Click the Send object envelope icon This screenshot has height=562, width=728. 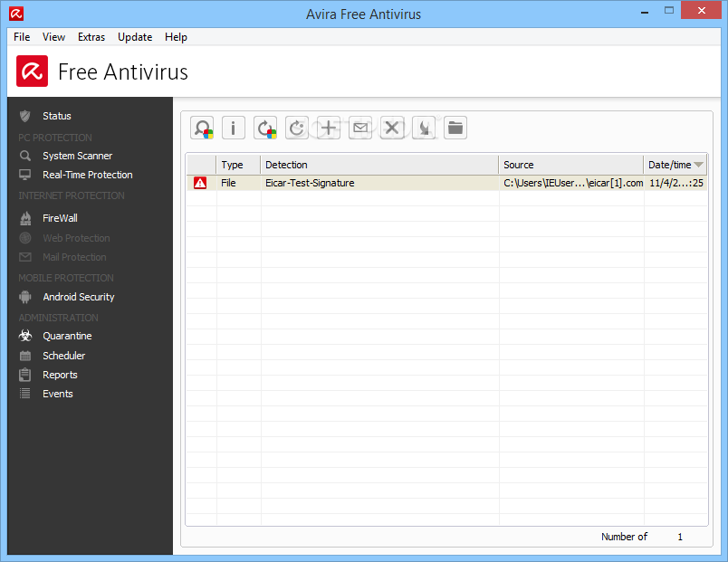point(360,128)
